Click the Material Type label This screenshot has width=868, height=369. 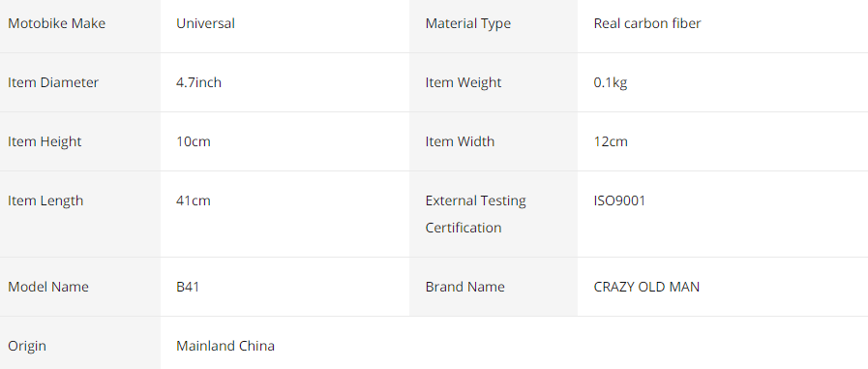click(x=467, y=24)
